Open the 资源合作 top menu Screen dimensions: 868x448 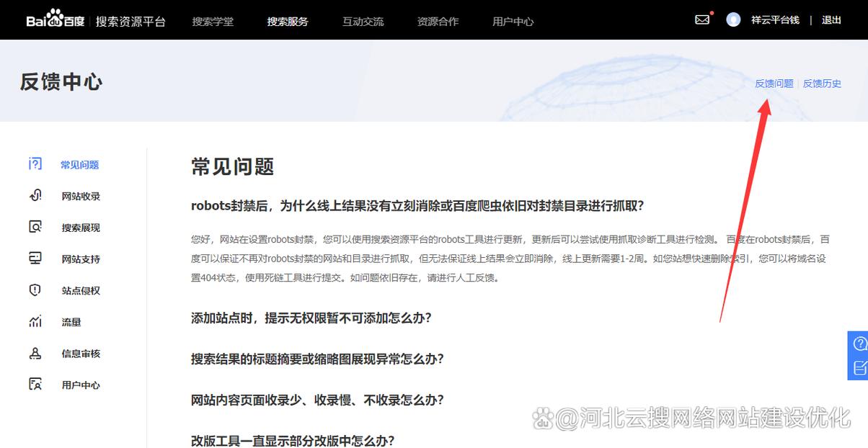(438, 22)
